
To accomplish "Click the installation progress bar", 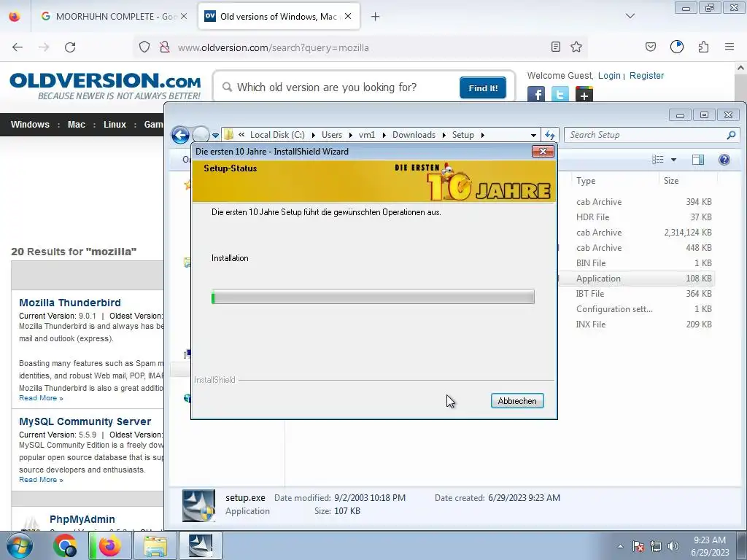I will click(x=373, y=297).
